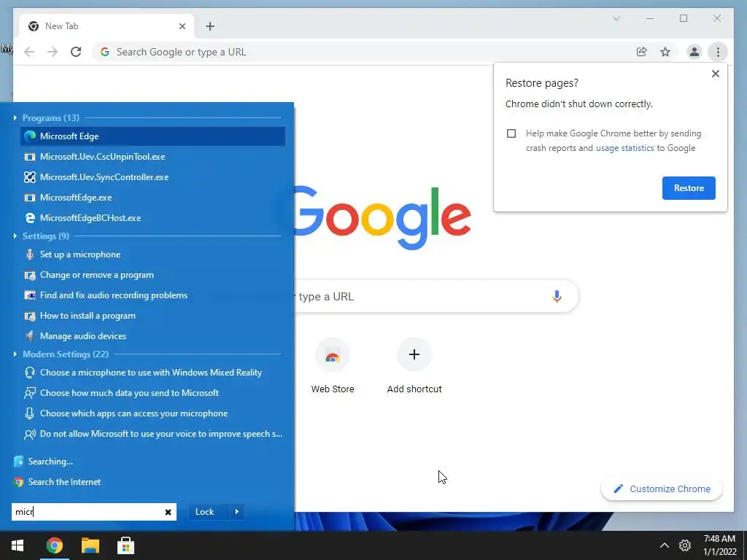
Task: Open Choose which apps can access your microphone
Action: (x=153, y=413)
